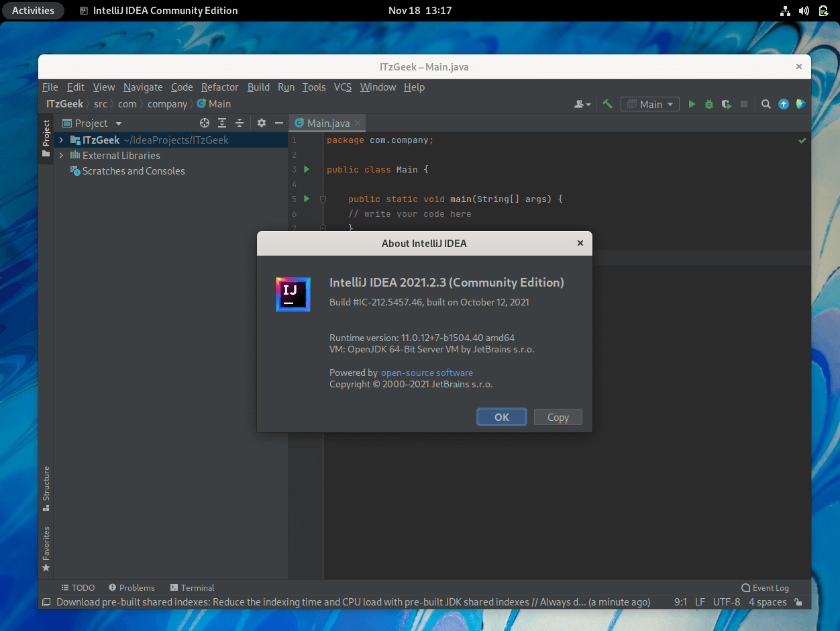
Task: Change the 4 spaces indent setting
Action: (768, 602)
